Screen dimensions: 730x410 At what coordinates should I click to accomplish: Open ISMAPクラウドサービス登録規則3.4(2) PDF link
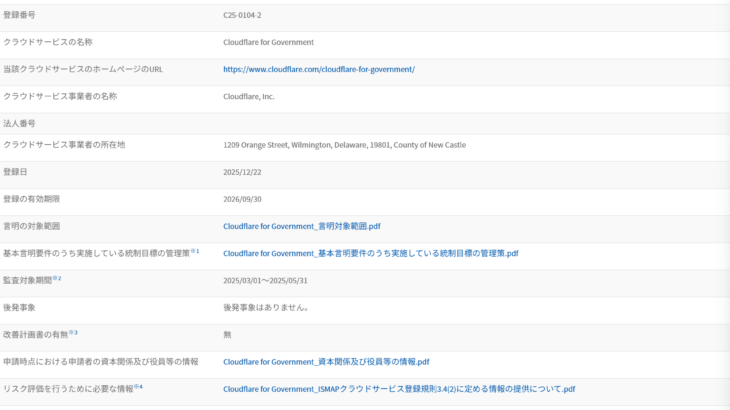click(399, 389)
